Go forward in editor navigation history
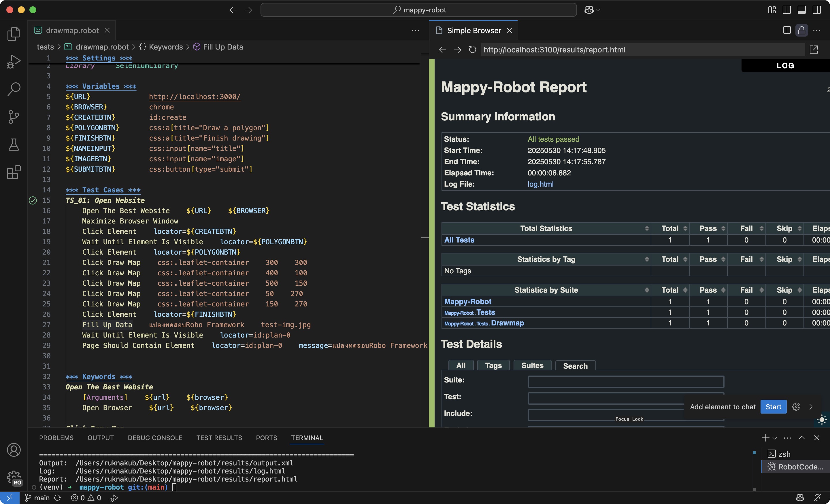830x504 pixels. coord(248,10)
